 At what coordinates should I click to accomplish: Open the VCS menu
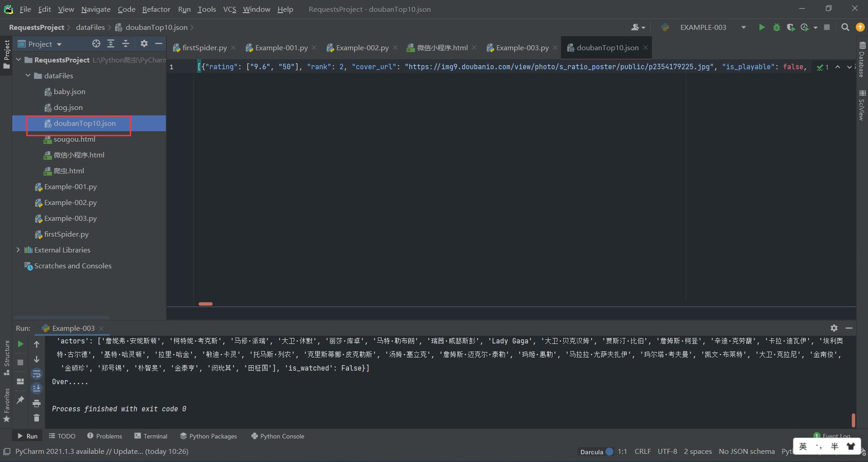click(x=230, y=9)
